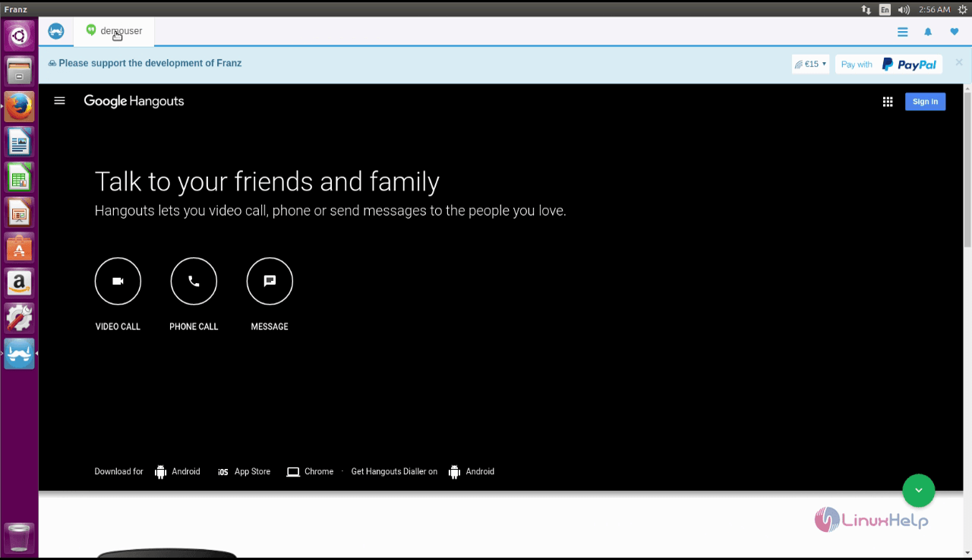Click the 'Please support the development of Franz' text
Image resolution: width=972 pixels, height=560 pixels.
click(x=150, y=64)
